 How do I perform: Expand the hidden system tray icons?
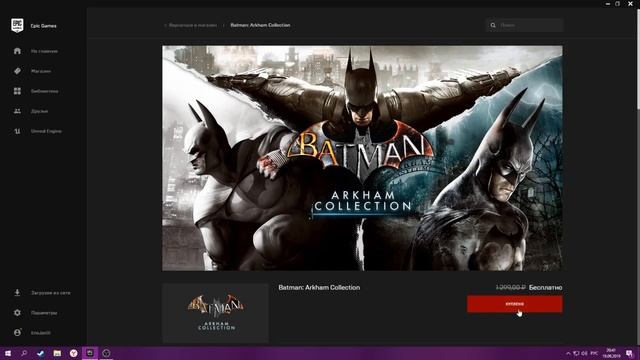(568, 353)
